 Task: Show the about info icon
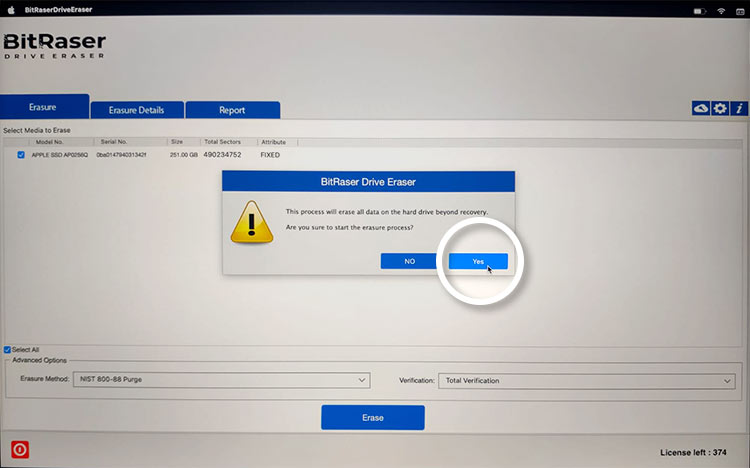tap(739, 109)
